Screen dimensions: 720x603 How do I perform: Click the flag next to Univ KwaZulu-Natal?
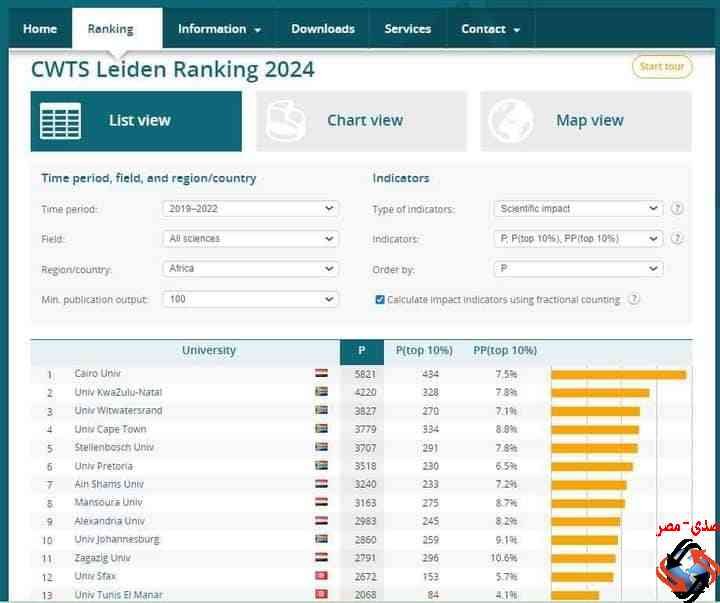tap(321, 391)
